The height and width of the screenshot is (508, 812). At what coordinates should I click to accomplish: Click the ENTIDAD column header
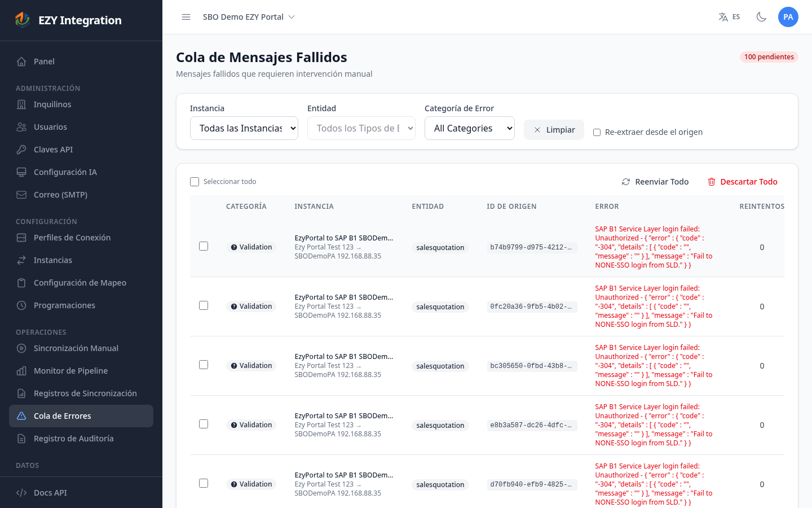428,207
